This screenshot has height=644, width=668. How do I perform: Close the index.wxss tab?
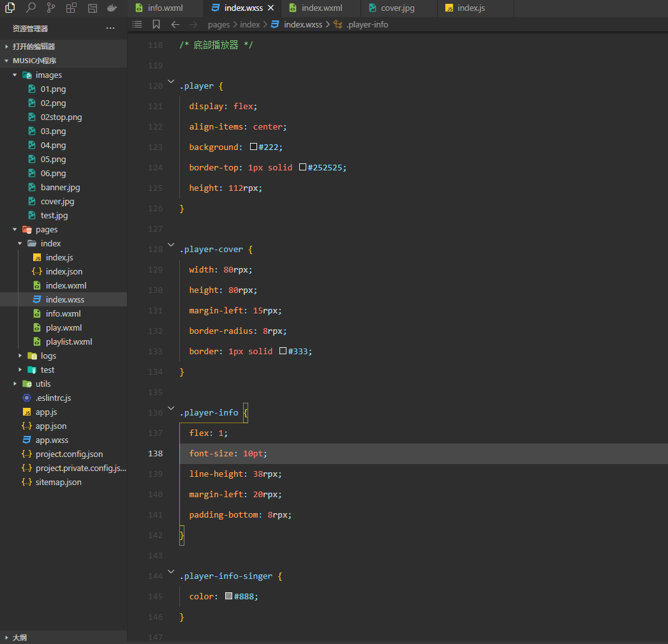[271, 8]
